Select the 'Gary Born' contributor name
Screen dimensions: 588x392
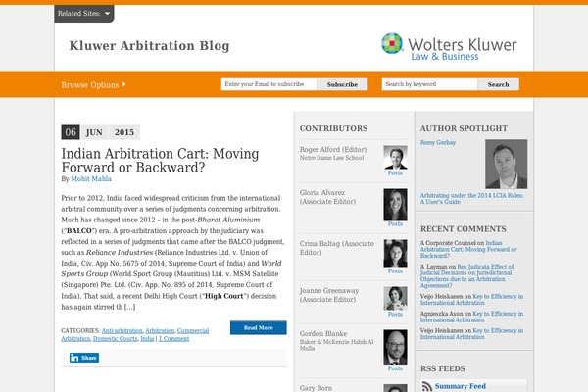click(316, 388)
